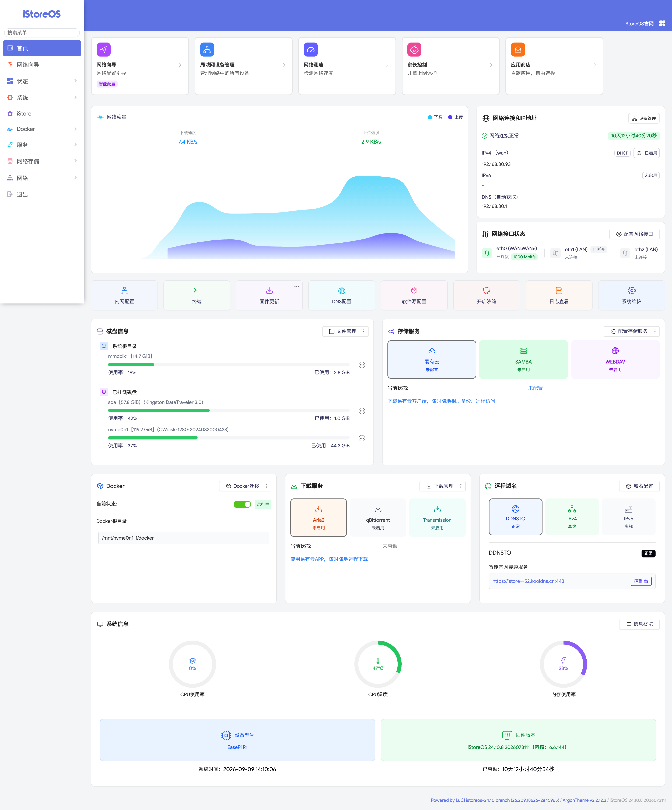The width and height of the screenshot is (672, 810).
Task: Toggle the 上传 legend in traffic chart
Action: (455, 117)
